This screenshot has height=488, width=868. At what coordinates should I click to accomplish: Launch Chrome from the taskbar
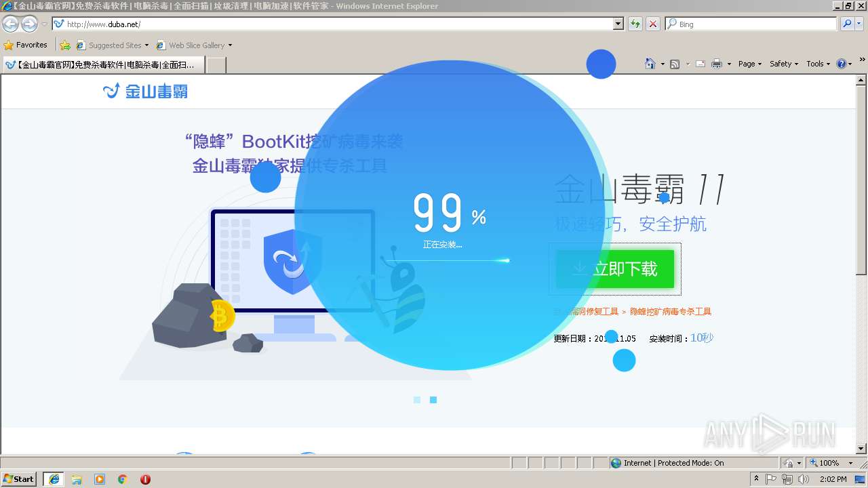click(x=123, y=479)
